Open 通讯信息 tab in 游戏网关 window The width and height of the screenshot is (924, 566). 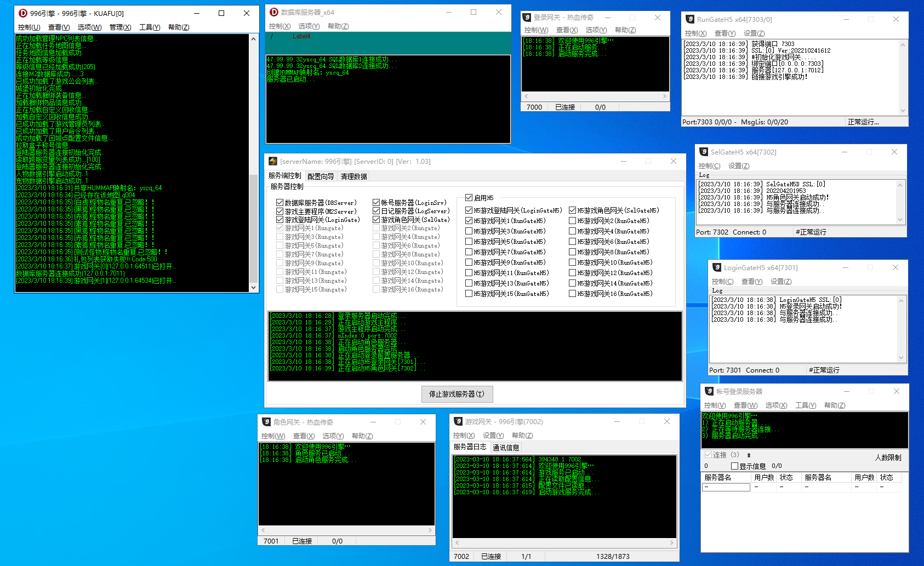[506, 448]
